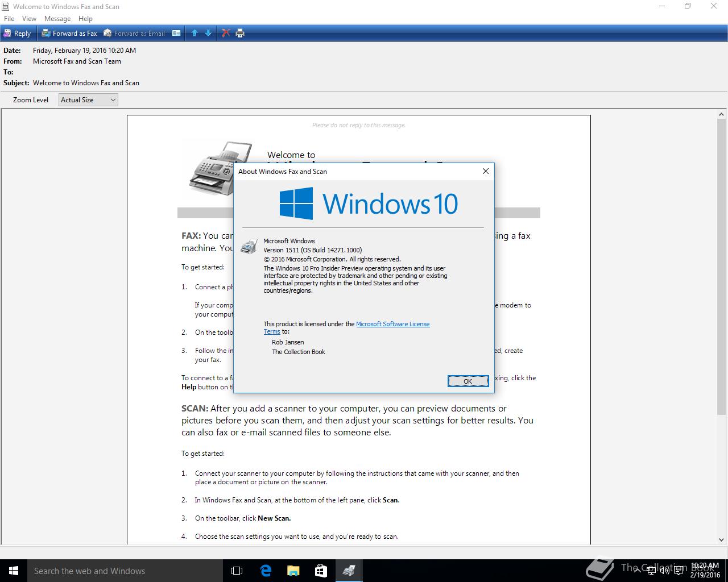
Task: Click the date 'Friday, February 19, 2016 10:20 AM'
Action: [84, 51]
